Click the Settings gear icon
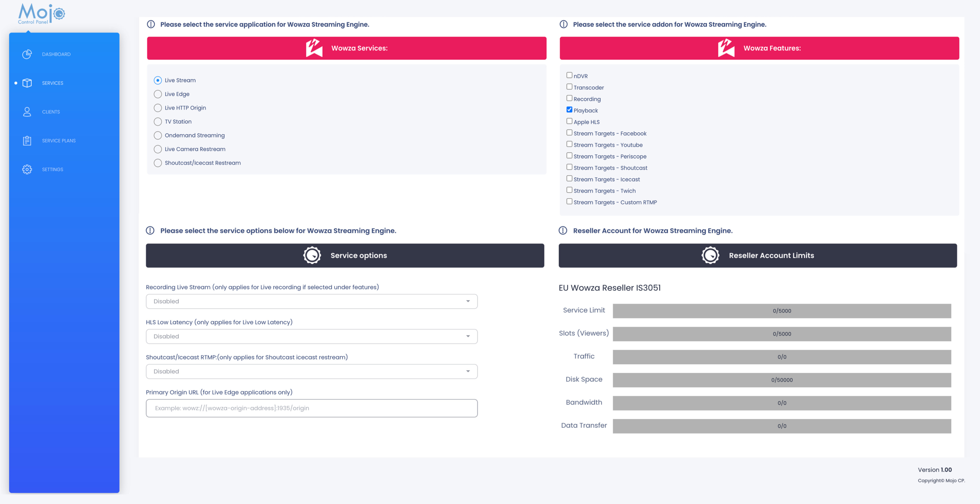Screen dimensions: 980x504 click(27, 169)
